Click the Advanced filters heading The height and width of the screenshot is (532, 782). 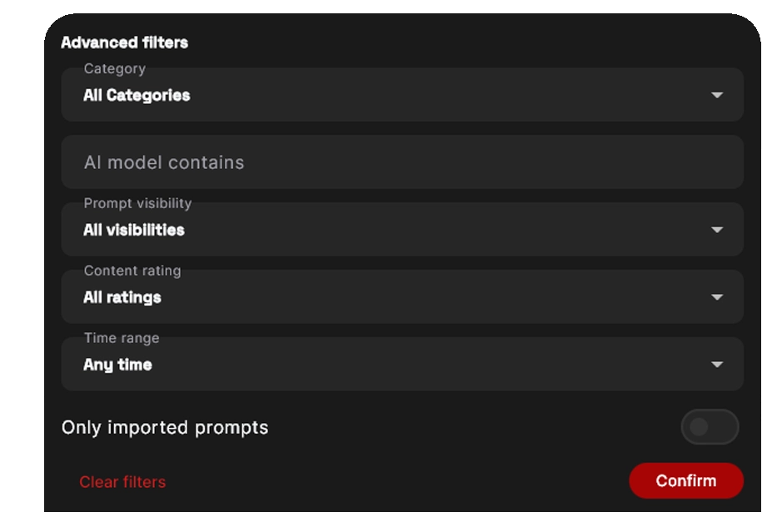tap(125, 42)
